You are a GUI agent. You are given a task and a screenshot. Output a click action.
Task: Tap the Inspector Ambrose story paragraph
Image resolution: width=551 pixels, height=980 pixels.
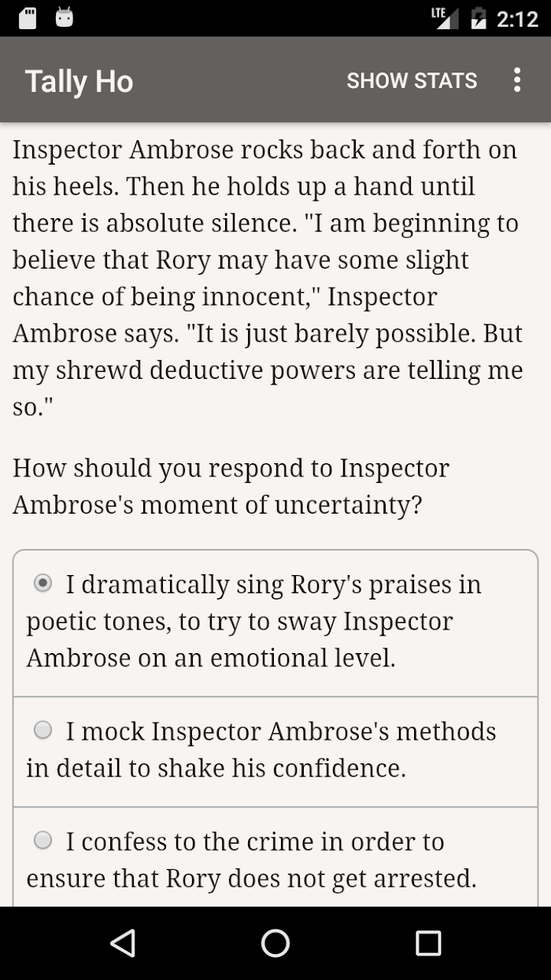point(268,278)
